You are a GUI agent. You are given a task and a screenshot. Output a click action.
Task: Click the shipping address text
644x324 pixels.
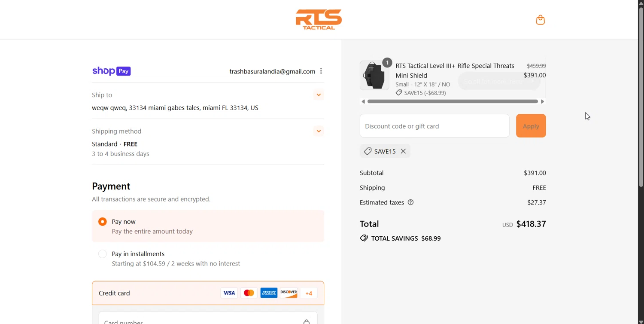[x=175, y=108]
